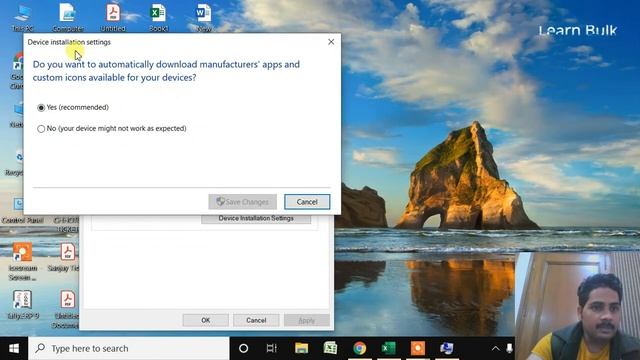Select the Book1 Excel desktop icon
The height and width of the screenshot is (360, 640).
158,18
